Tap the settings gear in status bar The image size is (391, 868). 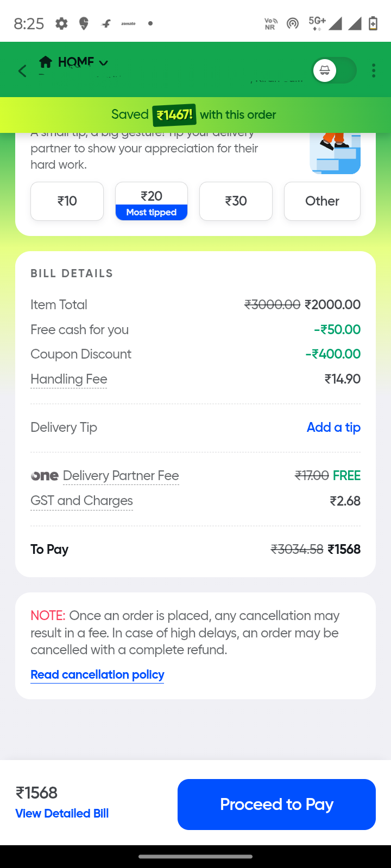click(x=61, y=23)
